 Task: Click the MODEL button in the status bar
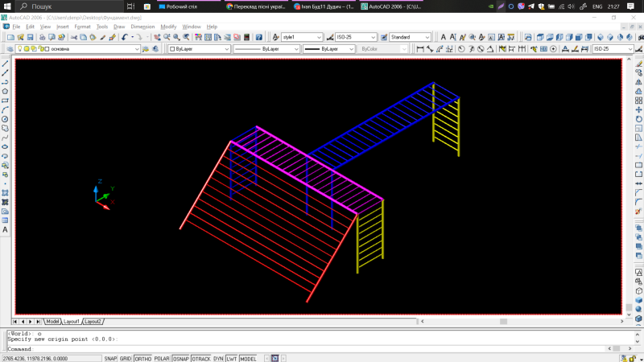tap(249, 358)
